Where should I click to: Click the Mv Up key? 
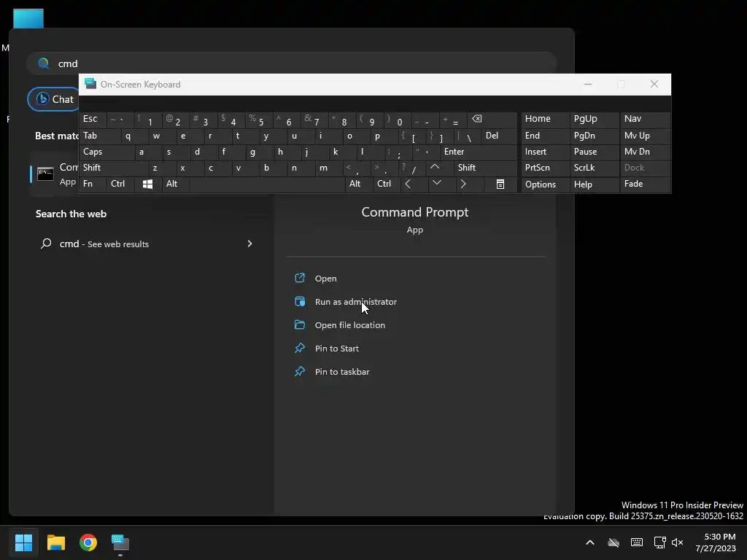click(x=645, y=135)
